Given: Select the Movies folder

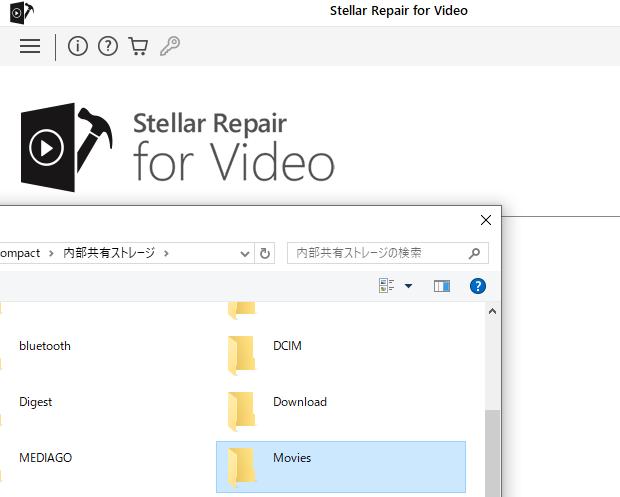Looking at the screenshot, I should (x=341, y=467).
